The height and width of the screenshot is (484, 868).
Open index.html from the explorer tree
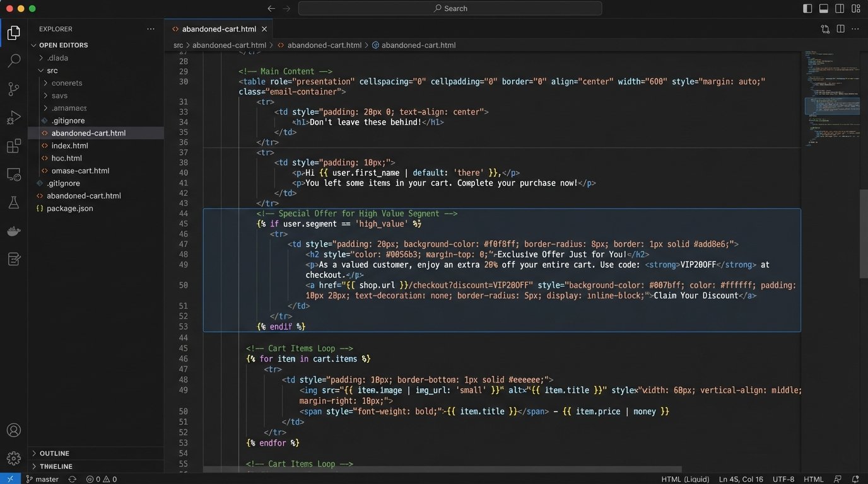point(69,146)
